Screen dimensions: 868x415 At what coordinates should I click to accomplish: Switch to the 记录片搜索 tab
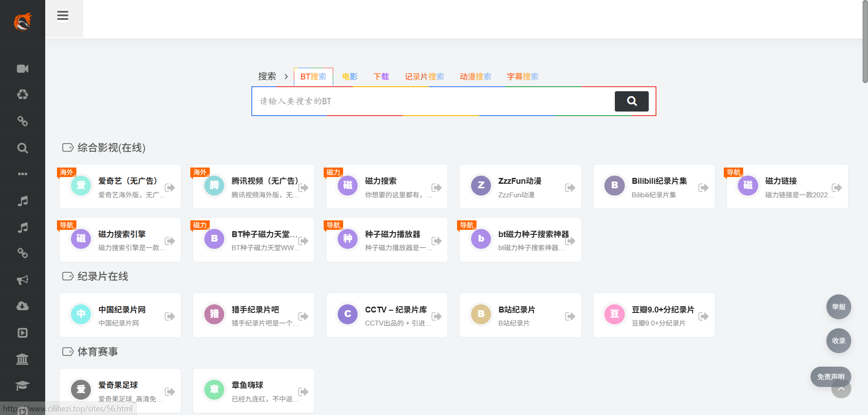click(x=425, y=77)
